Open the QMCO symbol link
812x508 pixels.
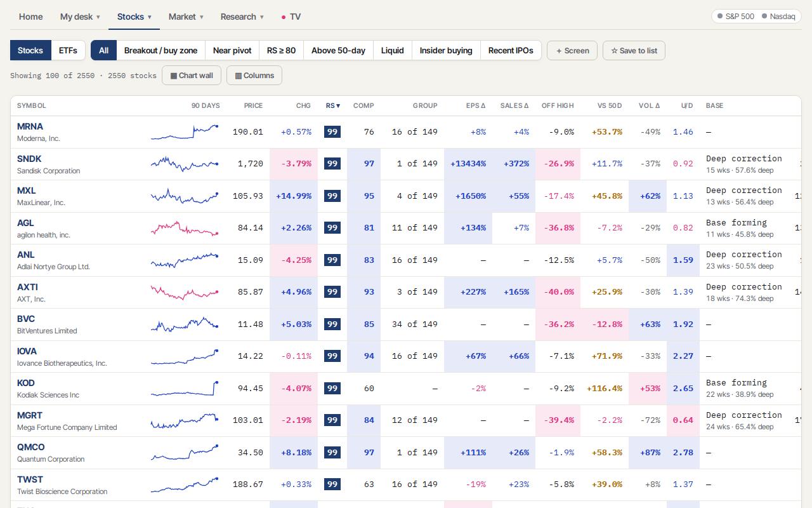pyautogui.click(x=30, y=447)
